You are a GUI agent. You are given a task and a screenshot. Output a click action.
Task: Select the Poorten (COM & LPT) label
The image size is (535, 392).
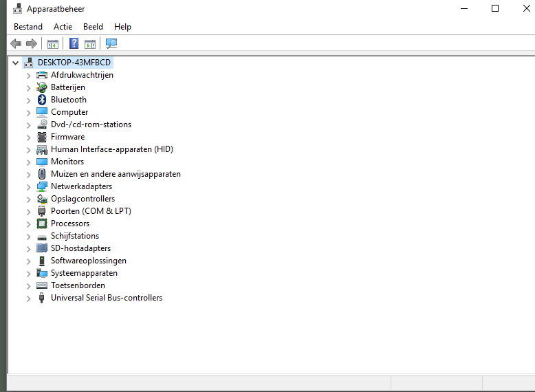pos(91,211)
